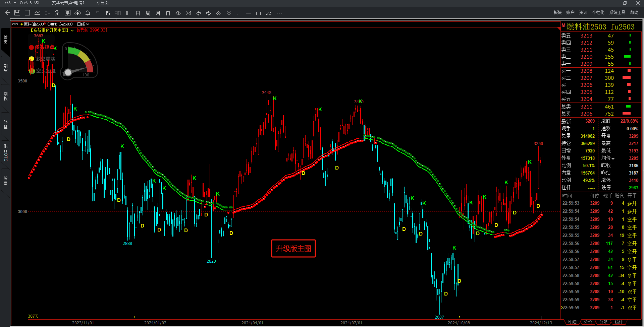Click the outlined right arrow icon
The image size is (644, 327).
click(208, 13)
